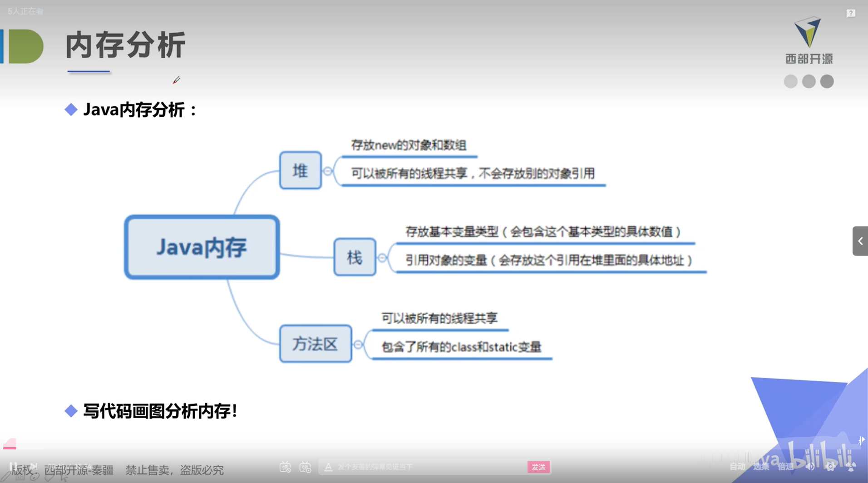Click the 西部开源 logo
Screen dimensions: 868x483
[809, 40]
